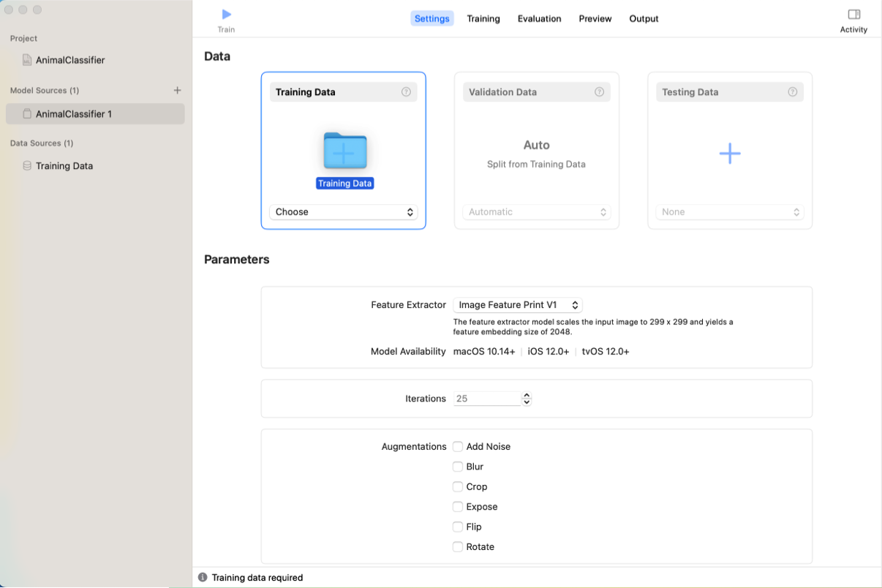This screenshot has height=588, width=882.
Task: Click the Training Data folder icon
Action: (x=344, y=151)
